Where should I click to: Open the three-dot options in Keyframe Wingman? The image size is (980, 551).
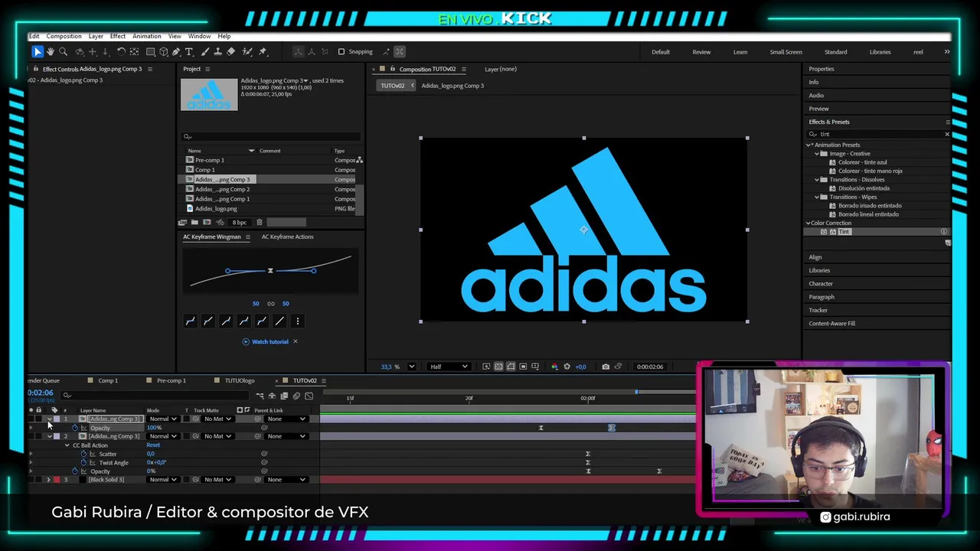tap(298, 321)
